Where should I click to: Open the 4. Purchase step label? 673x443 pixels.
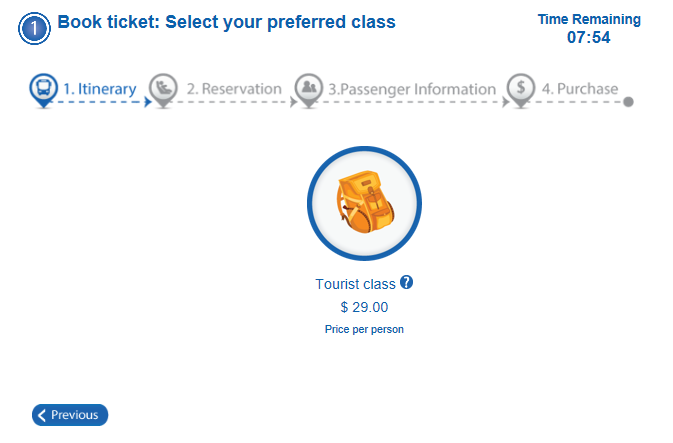(580, 89)
